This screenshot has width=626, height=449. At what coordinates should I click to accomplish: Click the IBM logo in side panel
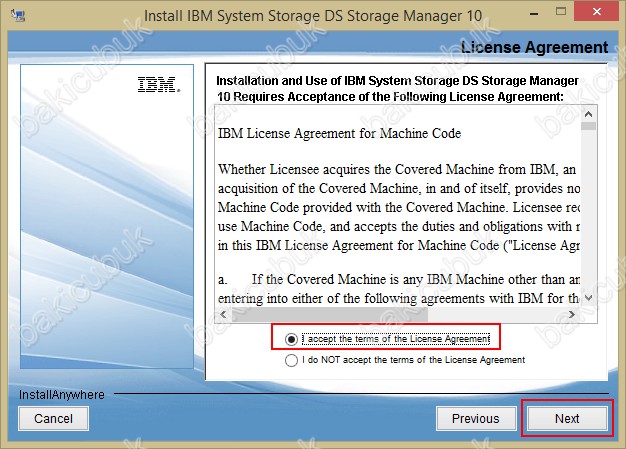(158, 85)
